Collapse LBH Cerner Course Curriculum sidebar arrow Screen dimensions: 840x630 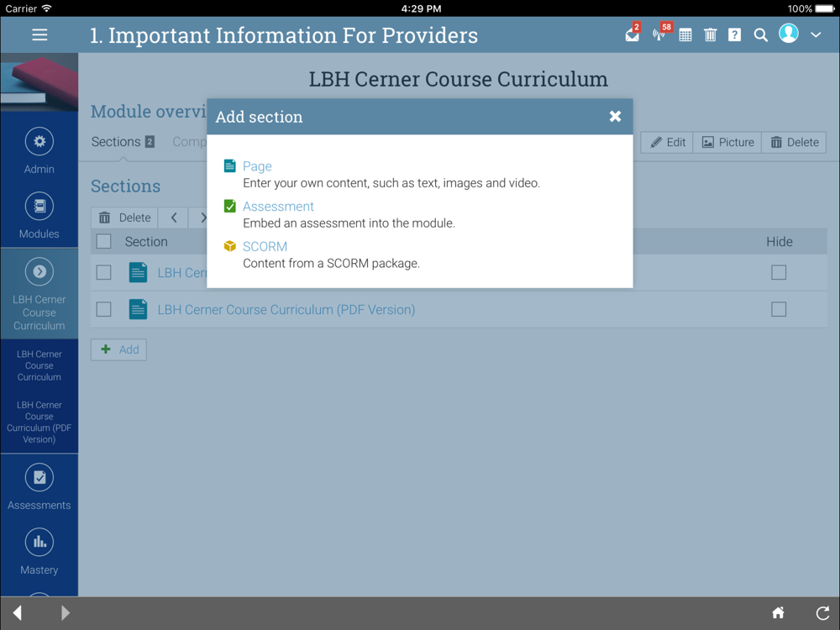pyautogui.click(x=39, y=271)
